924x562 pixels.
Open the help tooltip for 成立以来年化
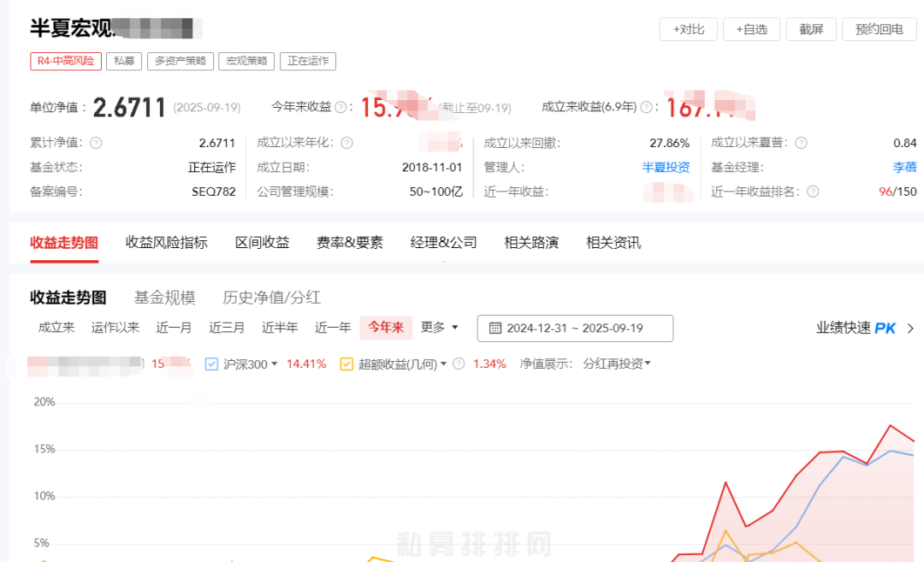pos(347,143)
